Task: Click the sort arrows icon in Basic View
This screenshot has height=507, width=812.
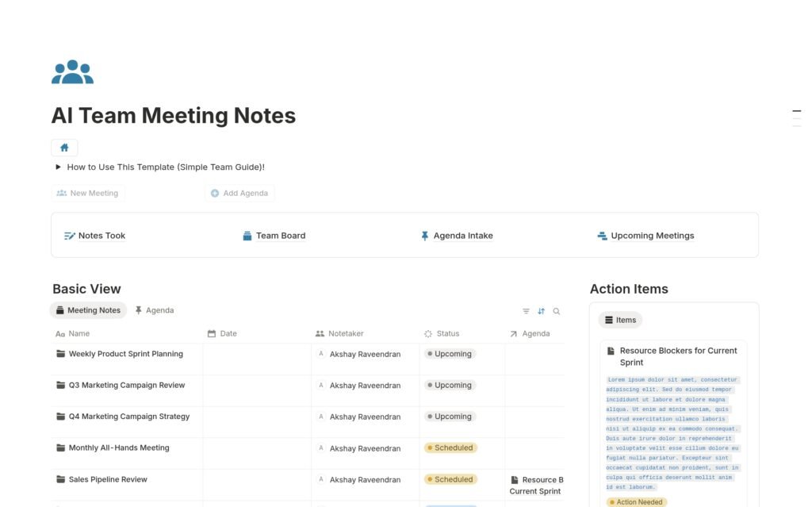Action: (542, 312)
